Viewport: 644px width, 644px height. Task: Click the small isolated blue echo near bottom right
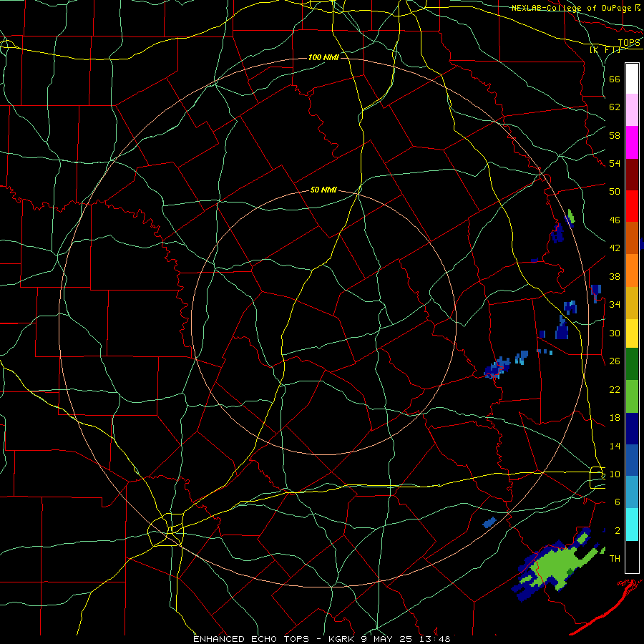(489, 522)
